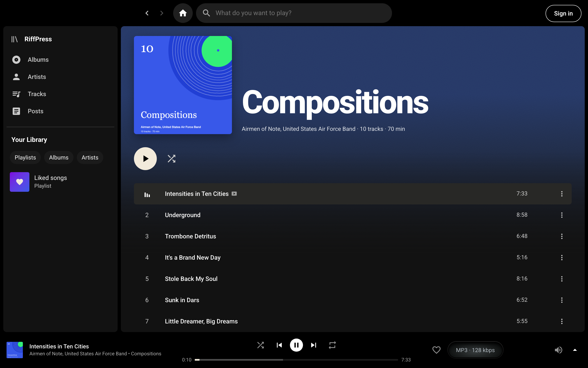The image size is (588, 368).
Task: Toggle shuffle in the player bar
Action: (x=261, y=345)
